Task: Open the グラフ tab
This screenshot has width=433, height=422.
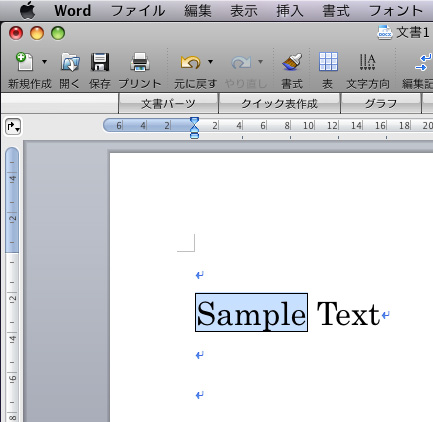Action: point(381,104)
